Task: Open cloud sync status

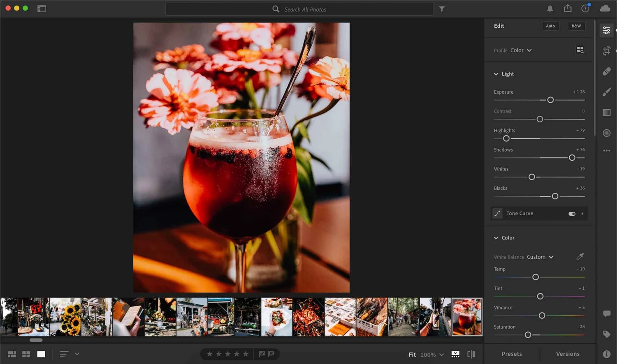Action: click(605, 9)
